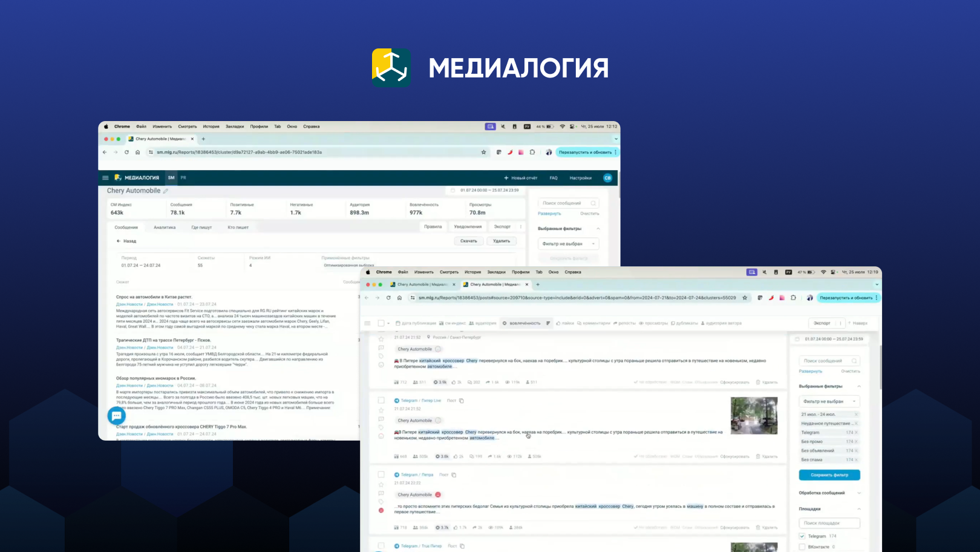Click the reload icon in left browser window
The image size is (980, 552).
coord(126,153)
